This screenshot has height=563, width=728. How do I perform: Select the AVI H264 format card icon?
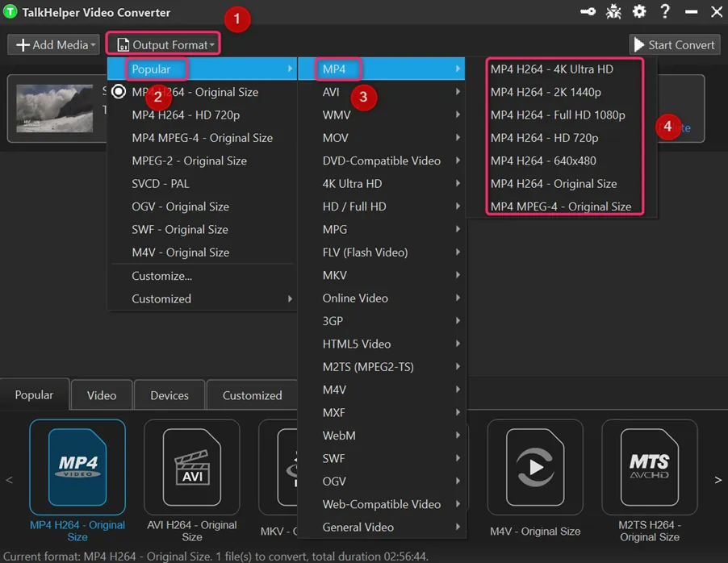click(192, 467)
